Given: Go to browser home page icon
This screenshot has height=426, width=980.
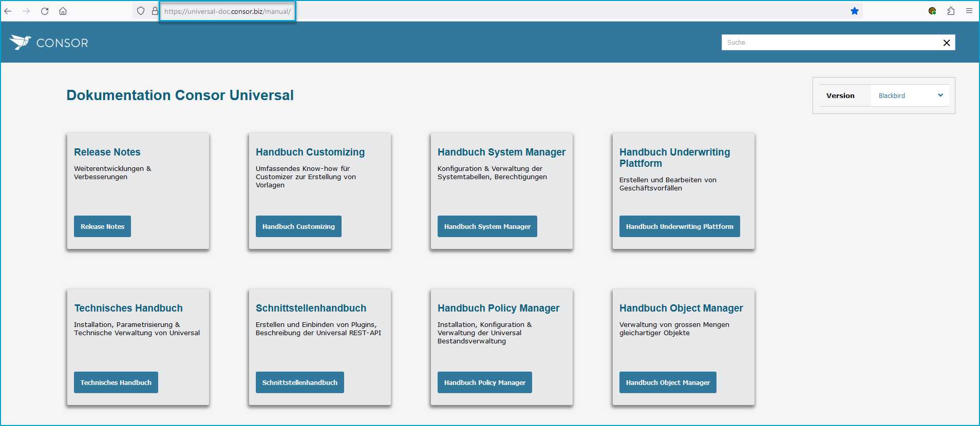Looking at the screenshot, I should click(63, 11).
